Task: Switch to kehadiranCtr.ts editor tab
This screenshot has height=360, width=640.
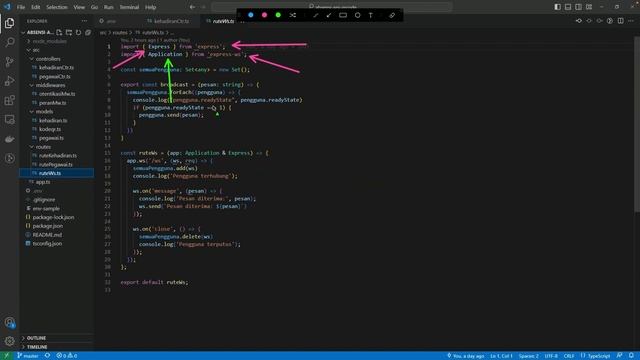Action: (171, 21)
